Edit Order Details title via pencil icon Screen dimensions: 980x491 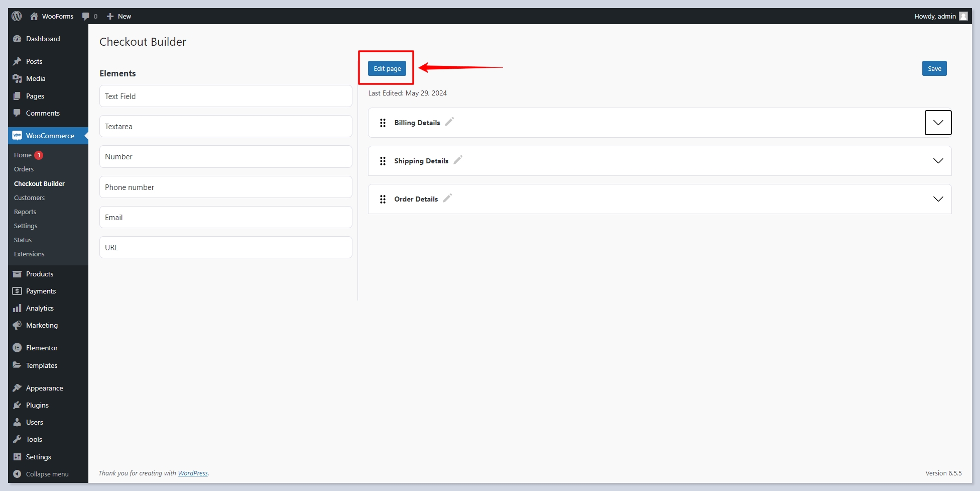(447, 198)
